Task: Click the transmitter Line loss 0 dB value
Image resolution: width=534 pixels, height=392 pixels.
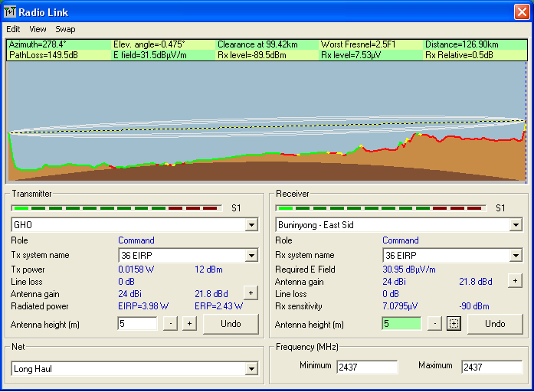Action: point(126,282)
